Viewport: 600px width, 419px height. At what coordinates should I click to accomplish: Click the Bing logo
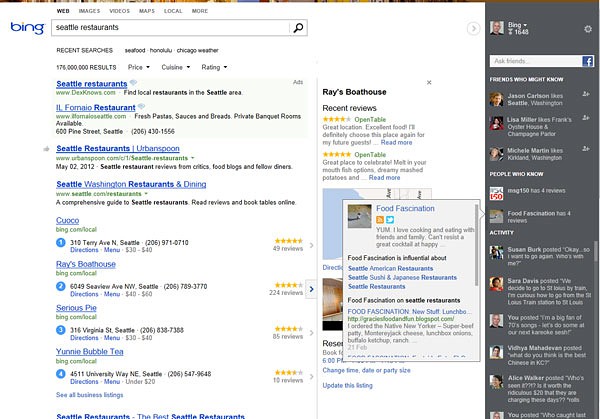pyautogui.click(x=26, y=28)
